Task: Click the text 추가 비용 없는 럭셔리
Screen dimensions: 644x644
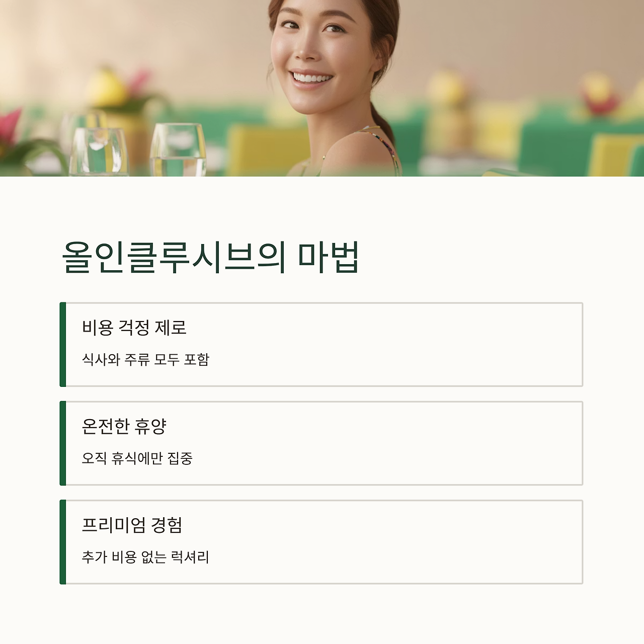Action: tap(145, 556)
